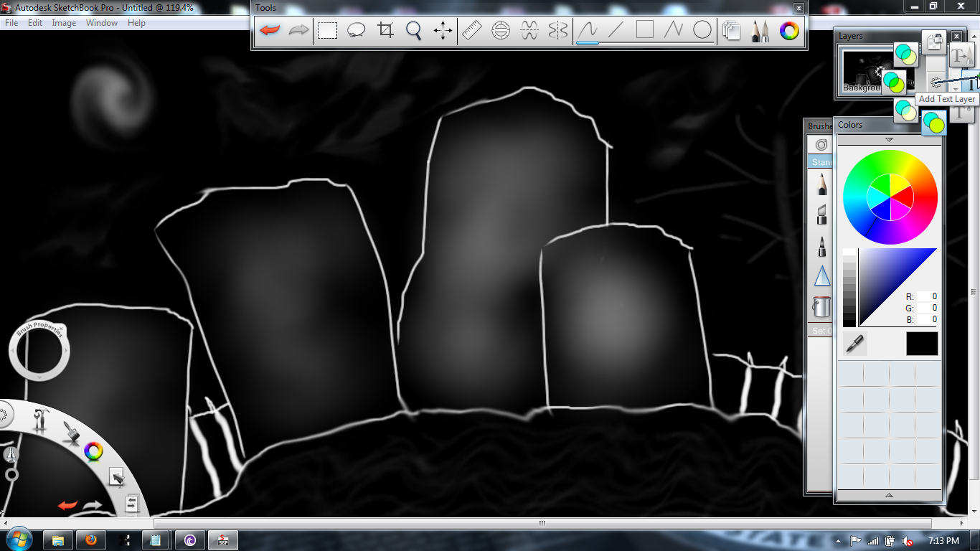
Task: Click the red Undo arrow in Tools toolbar
Action: [x=270, y=30]
